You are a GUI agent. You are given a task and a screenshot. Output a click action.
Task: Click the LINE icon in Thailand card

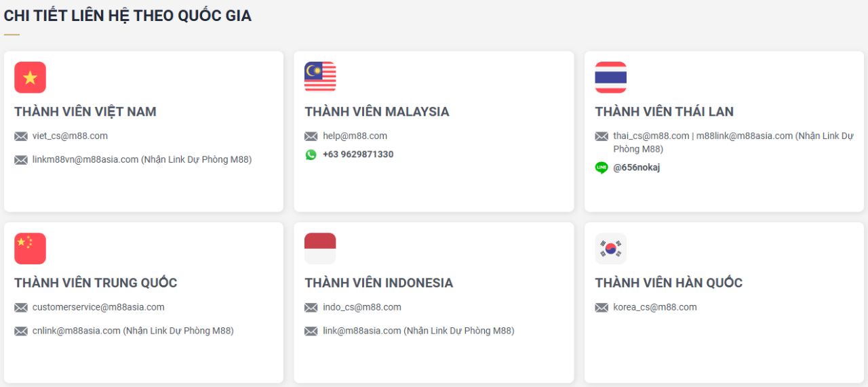coord(601,167)
